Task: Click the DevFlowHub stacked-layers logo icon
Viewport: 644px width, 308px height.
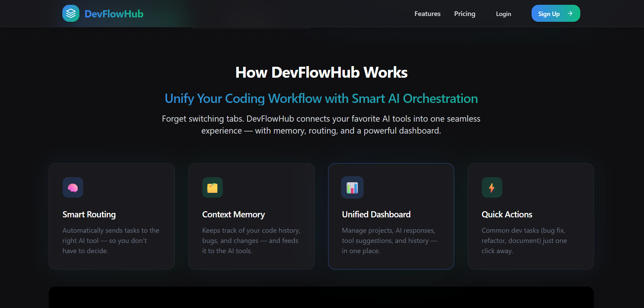Action: pyautogui.click(x=71, y=13)
